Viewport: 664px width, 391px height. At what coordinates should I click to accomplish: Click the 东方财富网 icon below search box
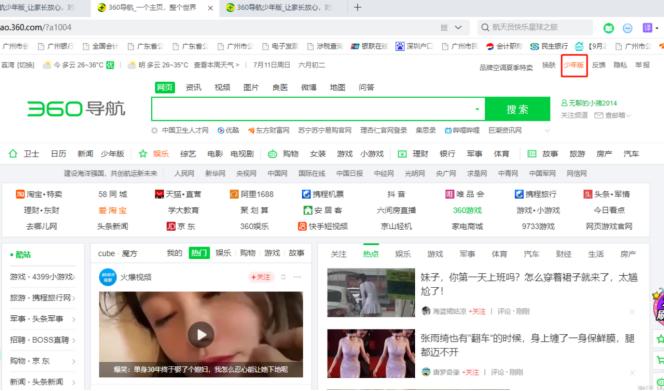[x=251, y=130]
